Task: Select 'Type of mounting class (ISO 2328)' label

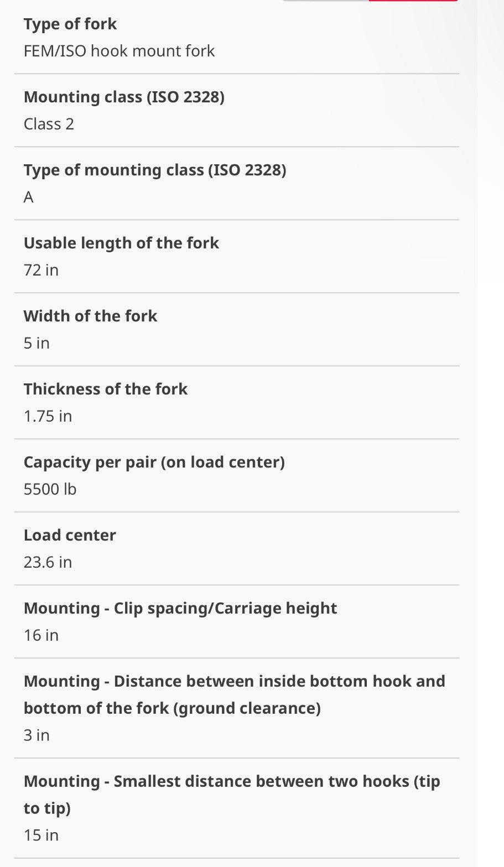Action: (x=155, y=170)
